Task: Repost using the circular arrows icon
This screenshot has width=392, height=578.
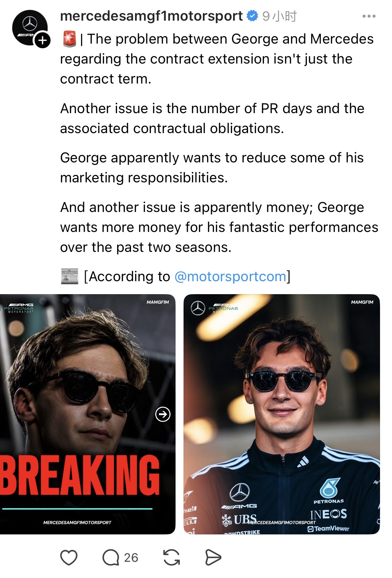Action: [172, 557]
